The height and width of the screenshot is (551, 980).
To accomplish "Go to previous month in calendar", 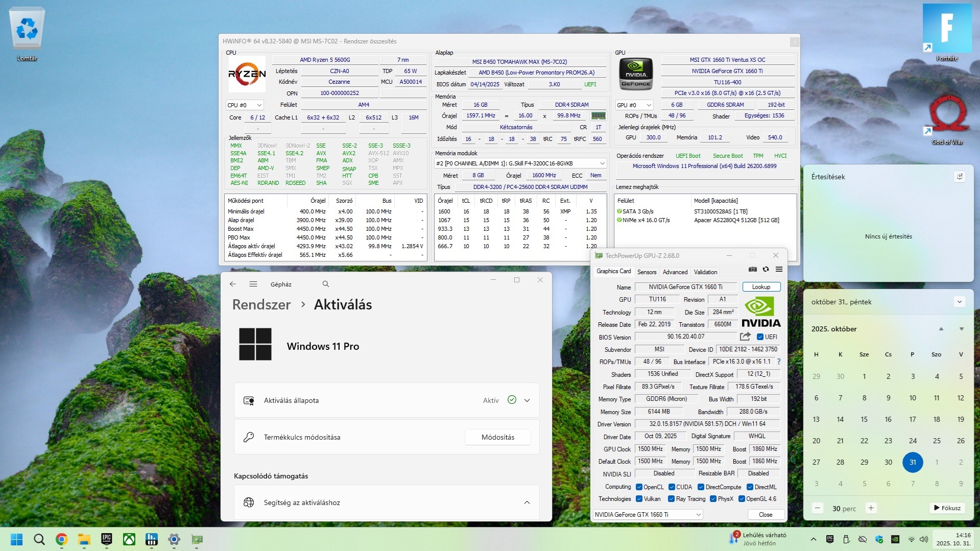I will tap(941, 329).
